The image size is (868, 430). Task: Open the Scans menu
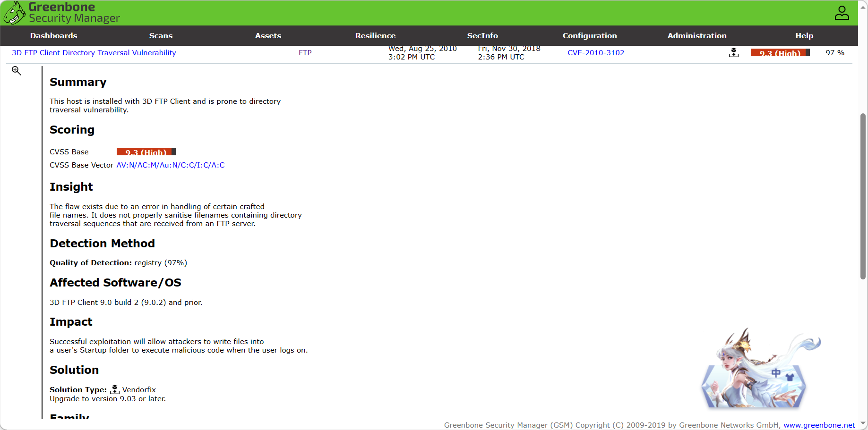coord(161,36)
